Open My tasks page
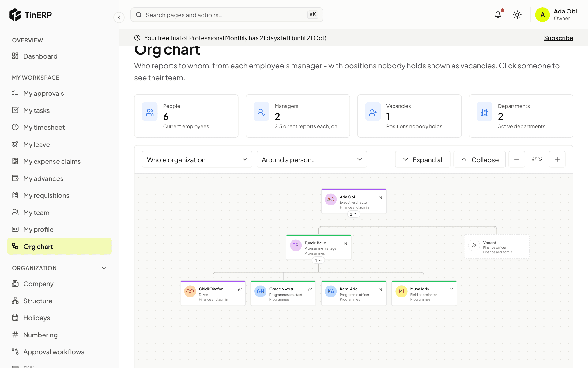The width and height of the screenshot is (588, 368). [x=59, y=110]
